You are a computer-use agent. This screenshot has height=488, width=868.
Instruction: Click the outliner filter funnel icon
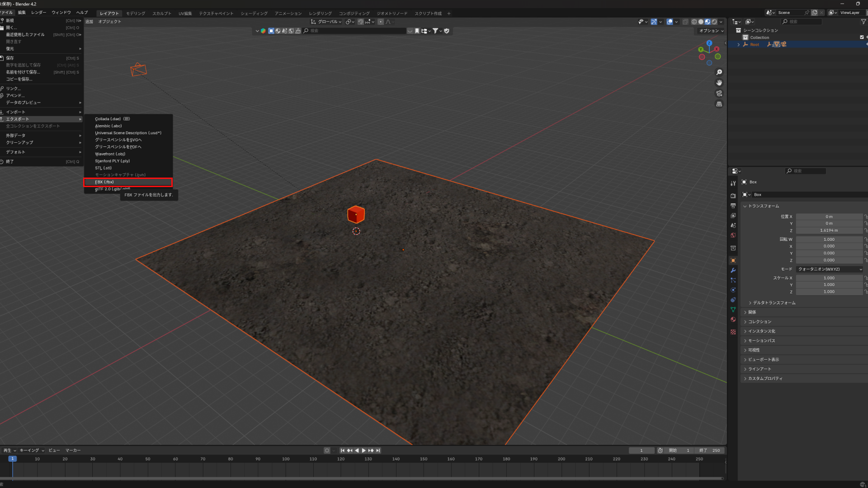coord(863,22)
